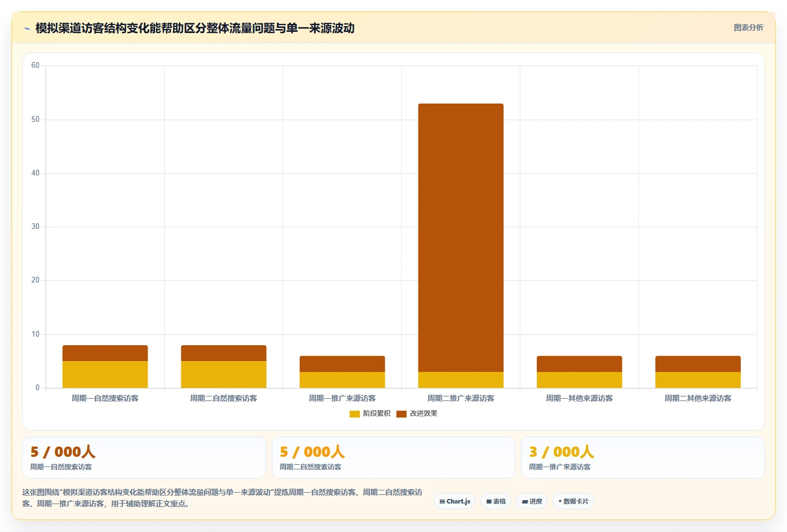The height and width of the screenshot is (532, 787).
Task: Click the brown "5 / 000人" card value
Action: tap(63, 452)
